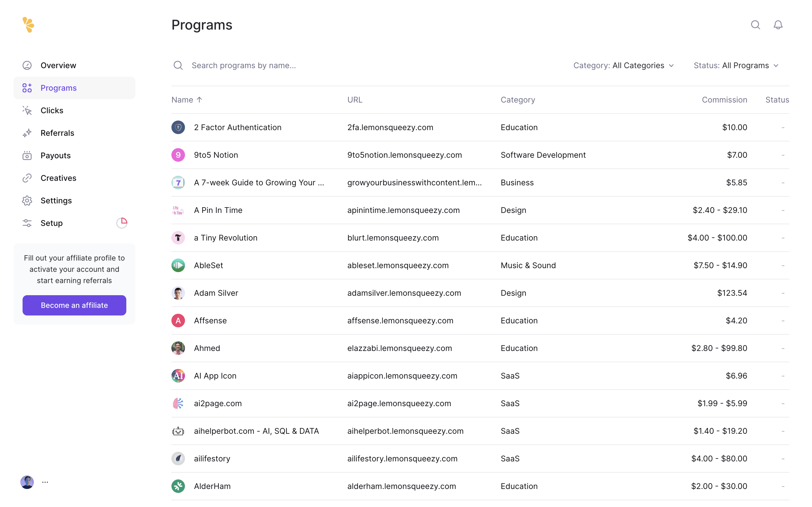The height and width of the screenshot is (507, 812).
Task: Open the user profile avatar
Action: [x=27, y=482]
